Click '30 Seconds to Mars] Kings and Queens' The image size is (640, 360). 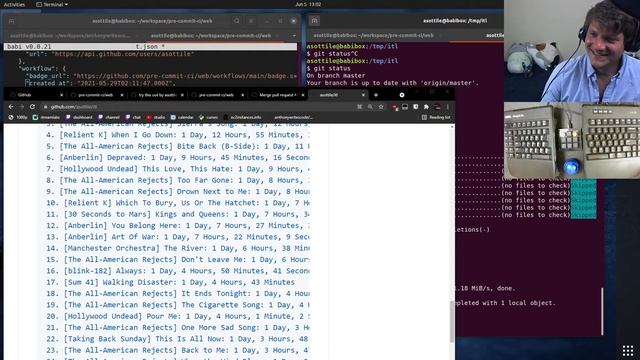[178, 214]
